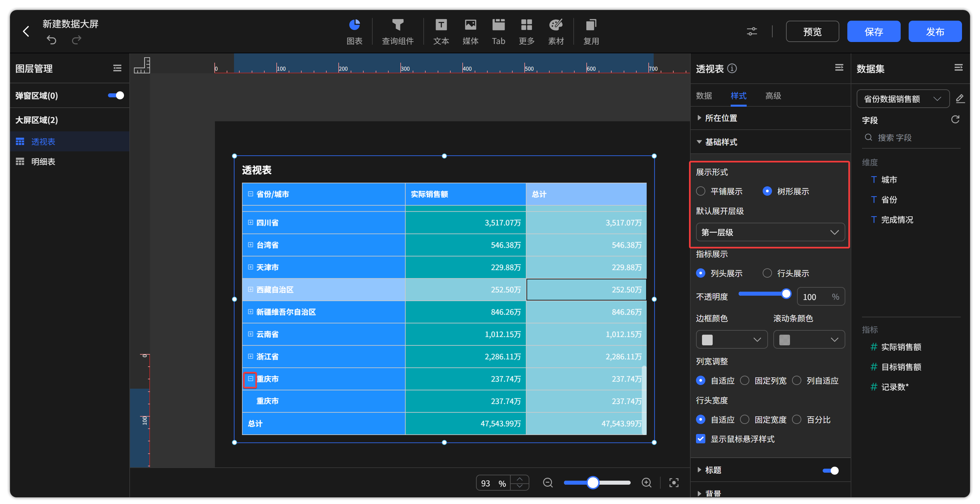
Task: Click the Tab component icon
Action: click(x=498, y=31)
